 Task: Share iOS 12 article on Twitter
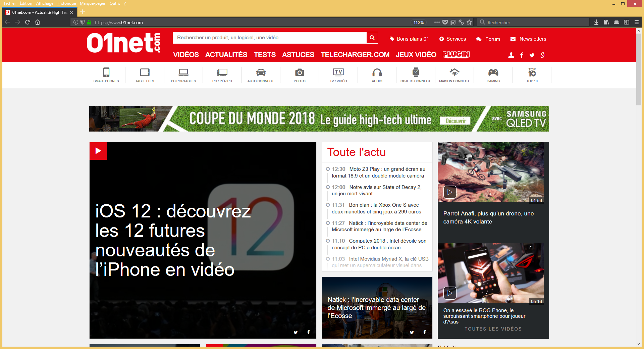coord(296,332)
